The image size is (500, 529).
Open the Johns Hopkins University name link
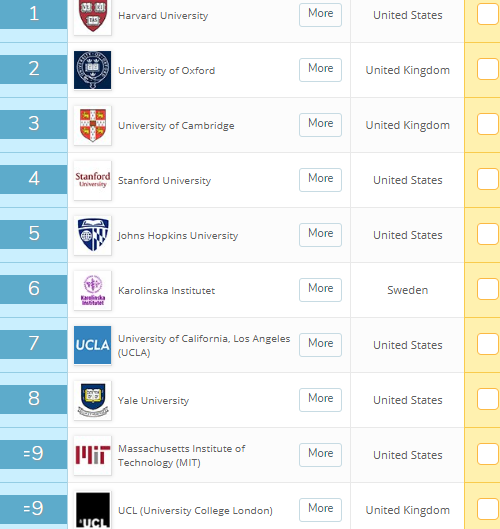click(178, 235)
